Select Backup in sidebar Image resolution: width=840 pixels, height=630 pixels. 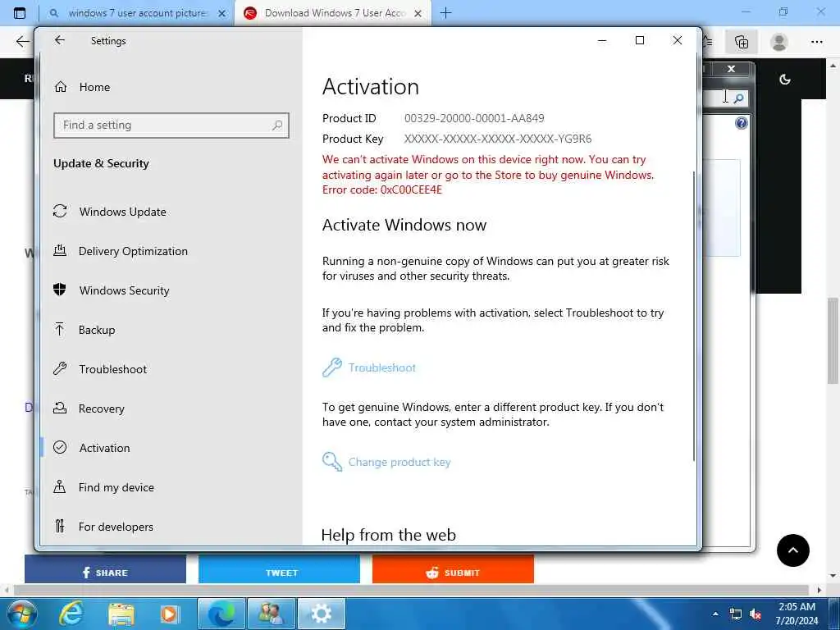[84, 330]
